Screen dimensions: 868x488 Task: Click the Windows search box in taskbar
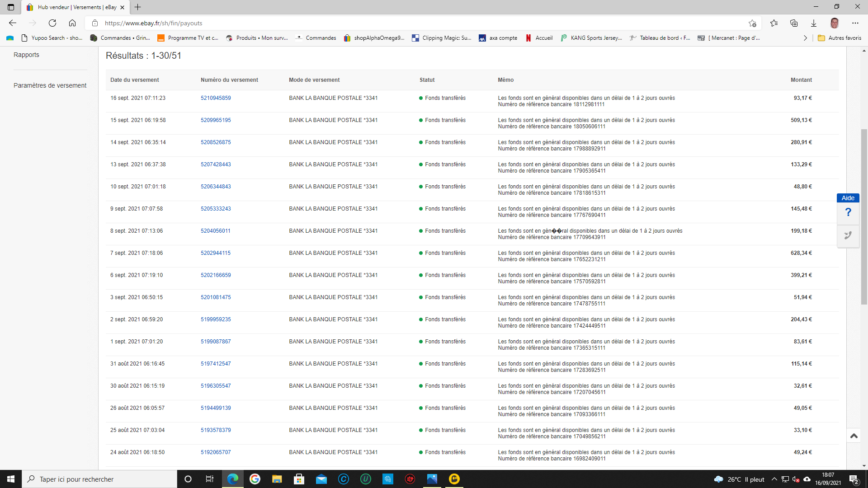99,479
